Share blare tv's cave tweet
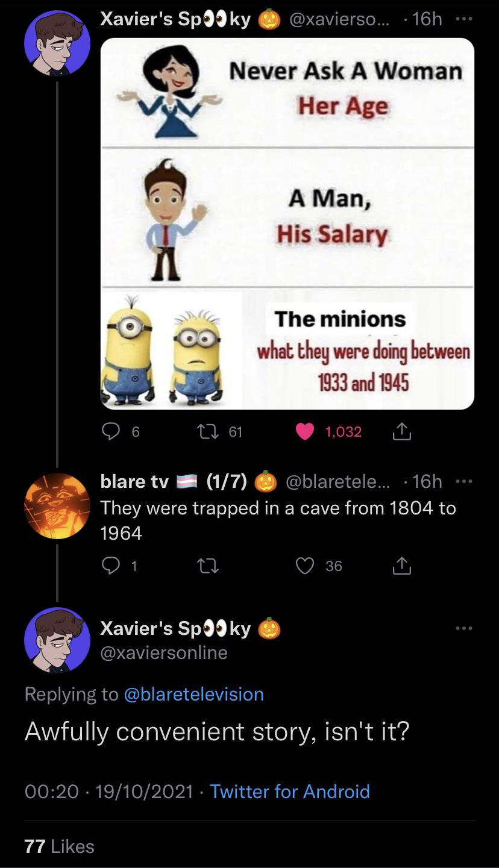The width and height of the screenshot is (499, 868). point(401,566)
